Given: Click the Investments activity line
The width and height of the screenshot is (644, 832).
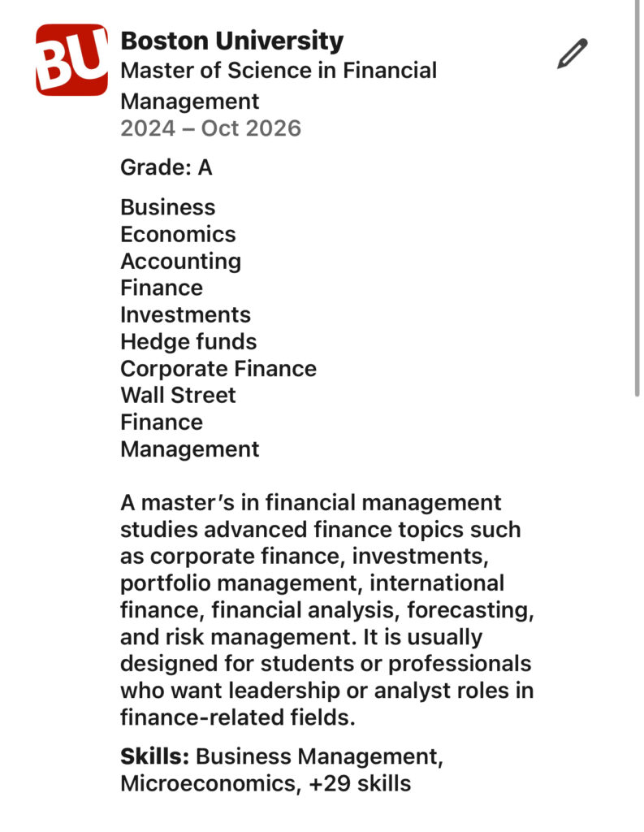Looking at the screenshot, I should (185, 315).
